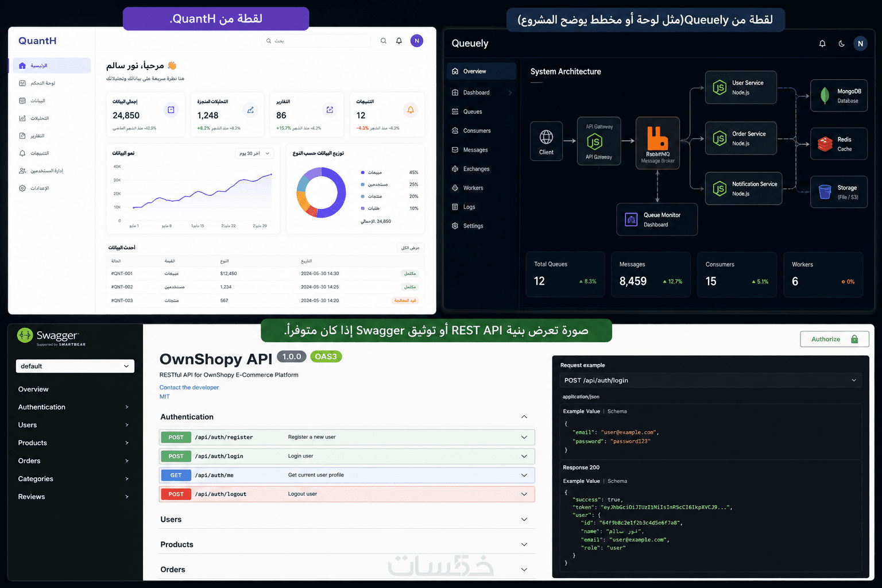Click the Redis Cache icon
The image size is (882, 588).
(x=825, y=144)
